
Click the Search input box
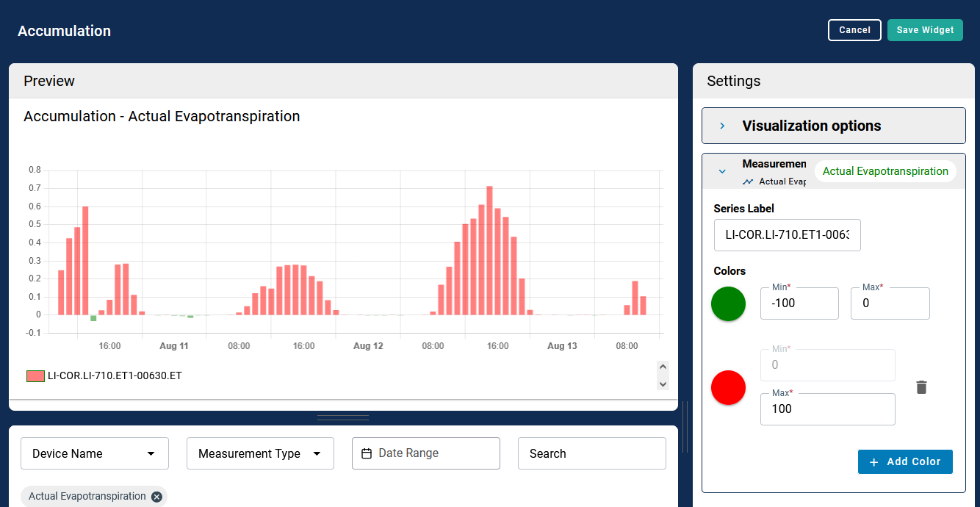(x=591, y=453)
